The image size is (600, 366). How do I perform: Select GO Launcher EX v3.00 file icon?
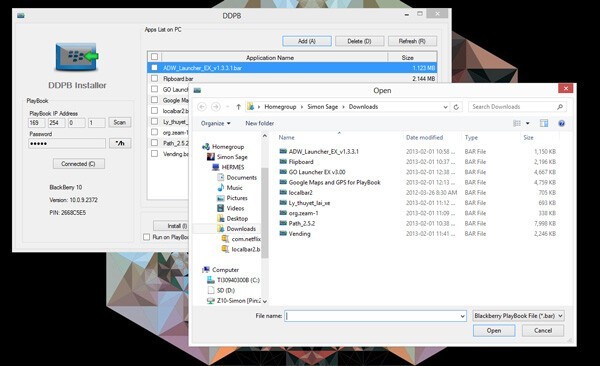(x=283, y=172)
